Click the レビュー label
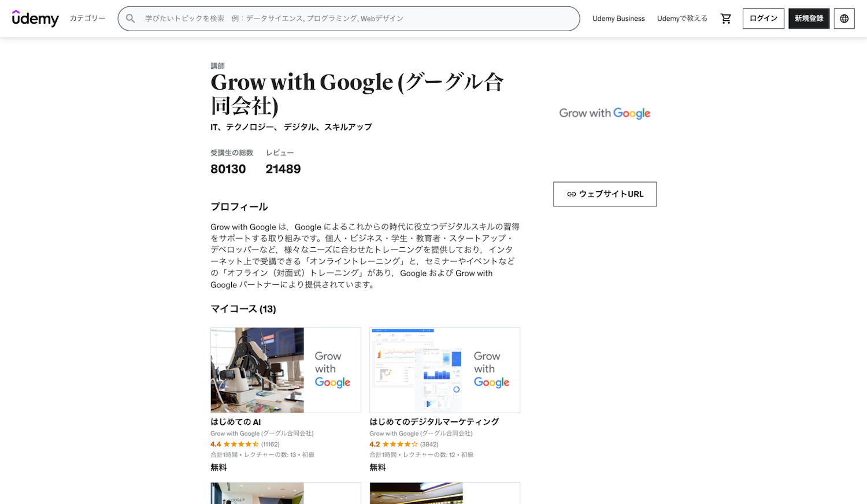The height and width of the screenshot is (504, 867). 280,153
